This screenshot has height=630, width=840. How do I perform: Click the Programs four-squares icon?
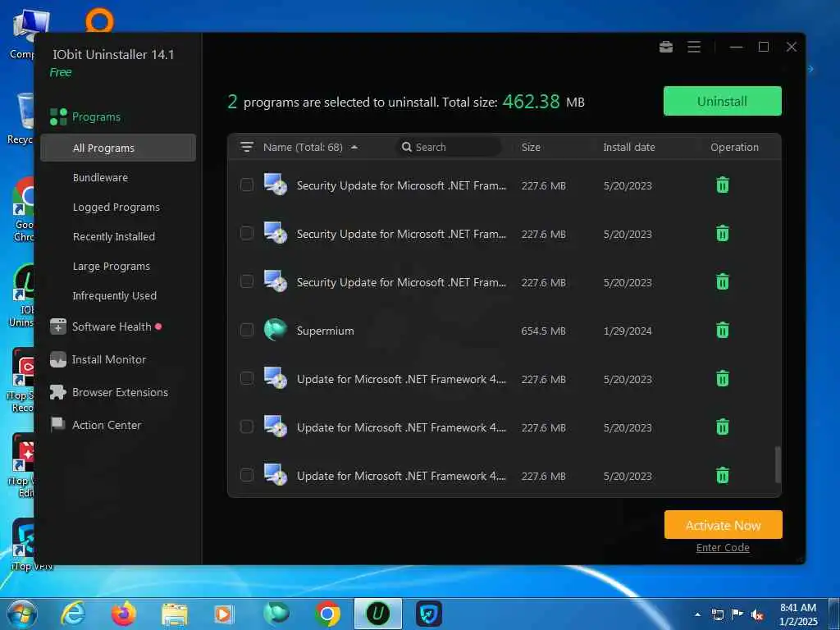(58, 116)
